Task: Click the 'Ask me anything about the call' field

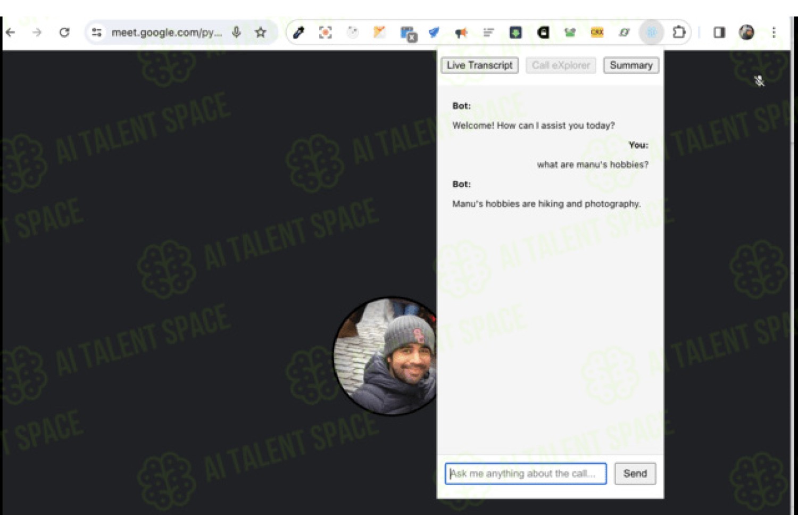Action: pos(526,473)
